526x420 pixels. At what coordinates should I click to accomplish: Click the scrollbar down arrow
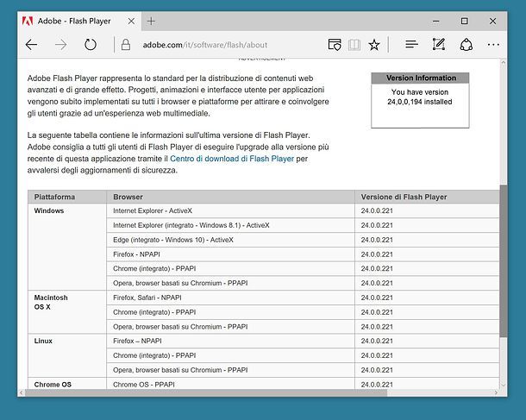(x=504, y=386)
